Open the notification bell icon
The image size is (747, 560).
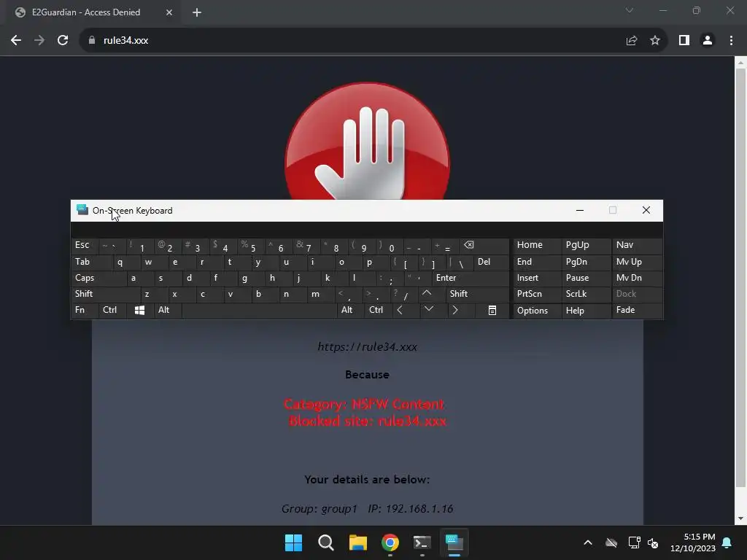[x=727, y=542]
